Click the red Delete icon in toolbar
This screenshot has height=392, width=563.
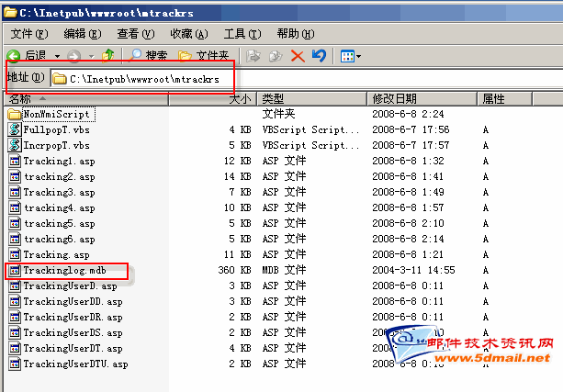298,56
